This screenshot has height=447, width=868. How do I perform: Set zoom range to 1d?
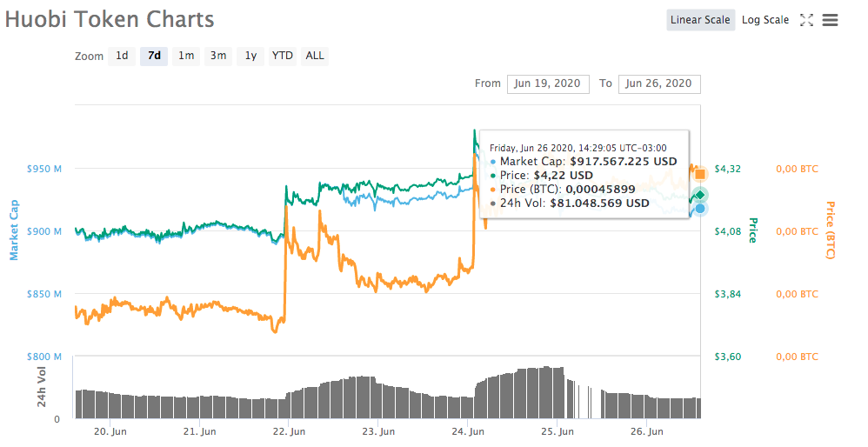pos(122,56)
